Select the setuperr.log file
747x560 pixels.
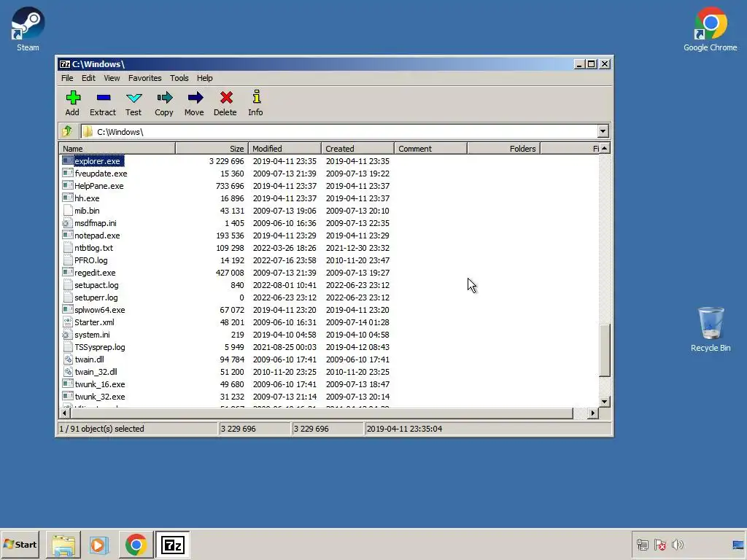click(x=96, y=297)
